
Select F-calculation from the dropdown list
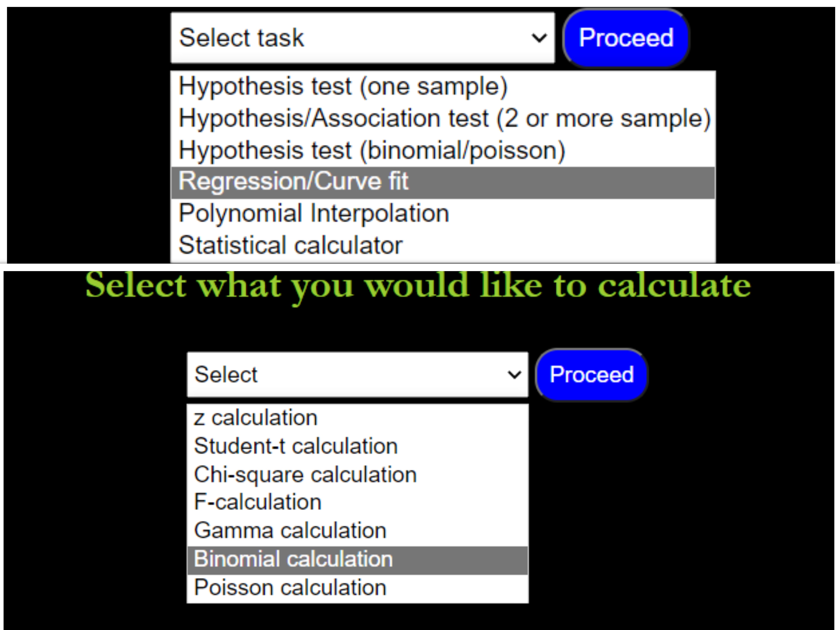[258, 502]
